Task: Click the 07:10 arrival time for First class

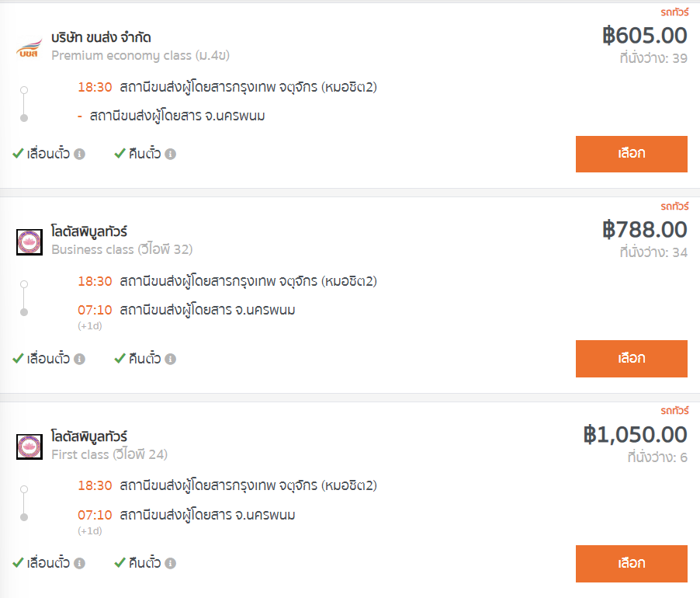Action: coord(95,515)
